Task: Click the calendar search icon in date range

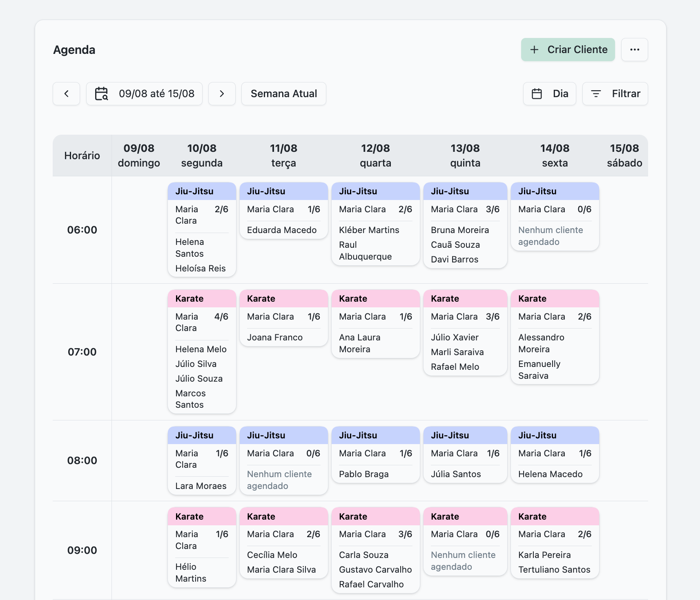Action: 101,93
